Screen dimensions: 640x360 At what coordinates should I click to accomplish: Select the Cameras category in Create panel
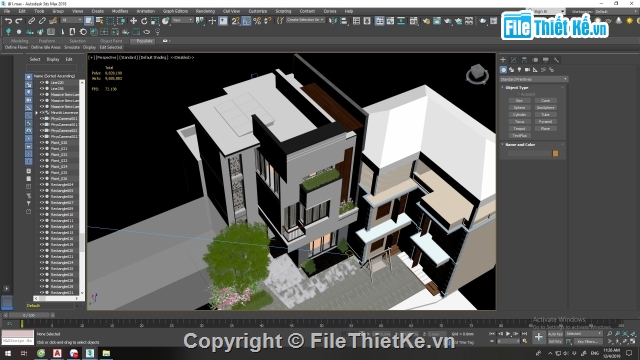[x=527, y=70]
